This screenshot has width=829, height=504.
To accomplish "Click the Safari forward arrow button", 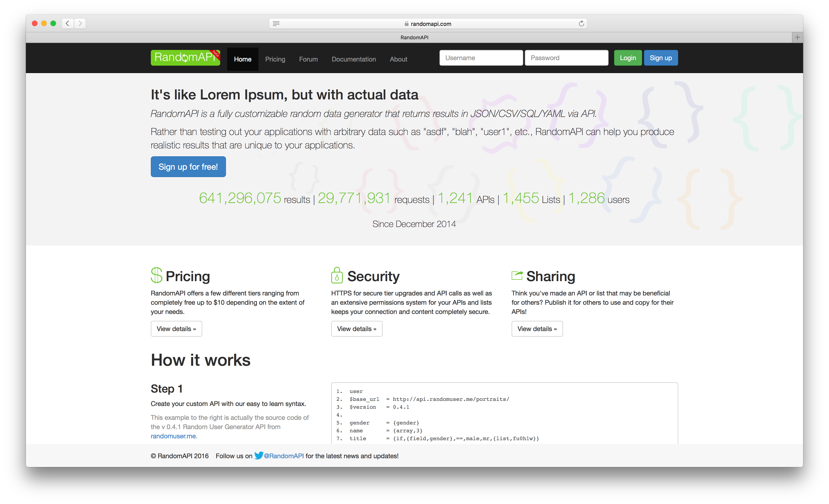I will point(80,23).
